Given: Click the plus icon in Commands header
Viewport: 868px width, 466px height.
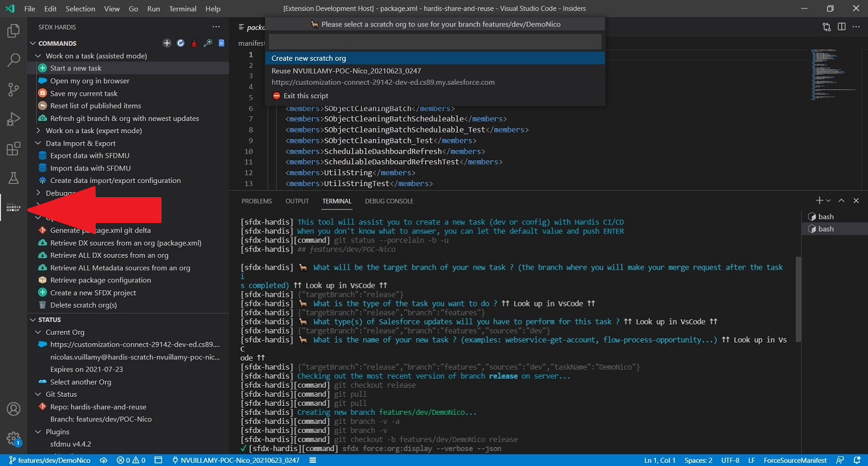Looking at the screenshot, I should click(x=167, y=43).
